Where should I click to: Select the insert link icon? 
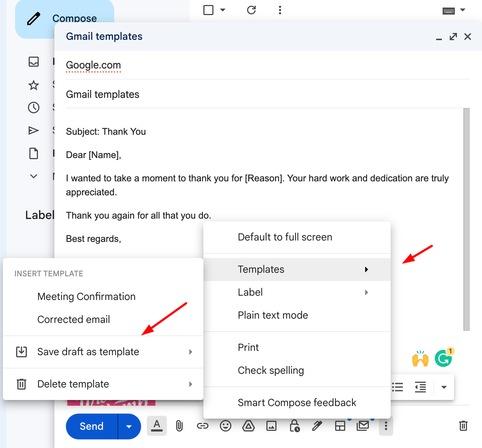click(x=203, y=426)
